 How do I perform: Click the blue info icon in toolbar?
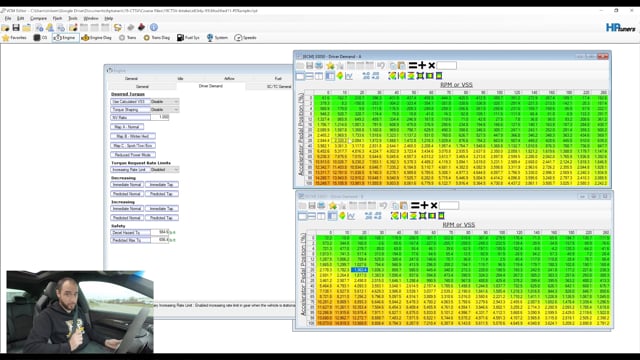tap(153, 27)
